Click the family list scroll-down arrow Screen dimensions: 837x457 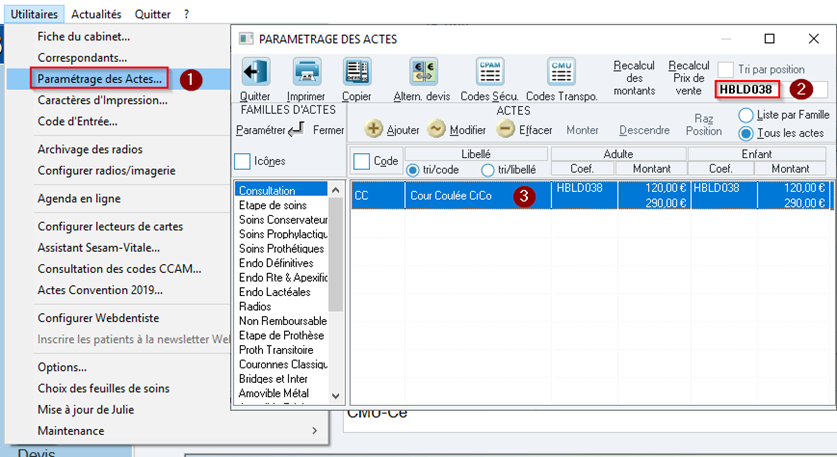point(335,396)
